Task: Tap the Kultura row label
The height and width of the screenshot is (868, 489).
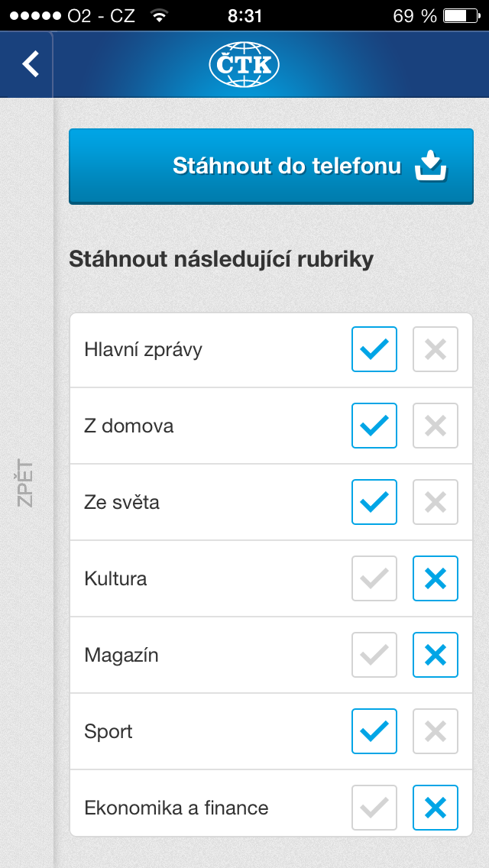Action: tap(115, 578)
